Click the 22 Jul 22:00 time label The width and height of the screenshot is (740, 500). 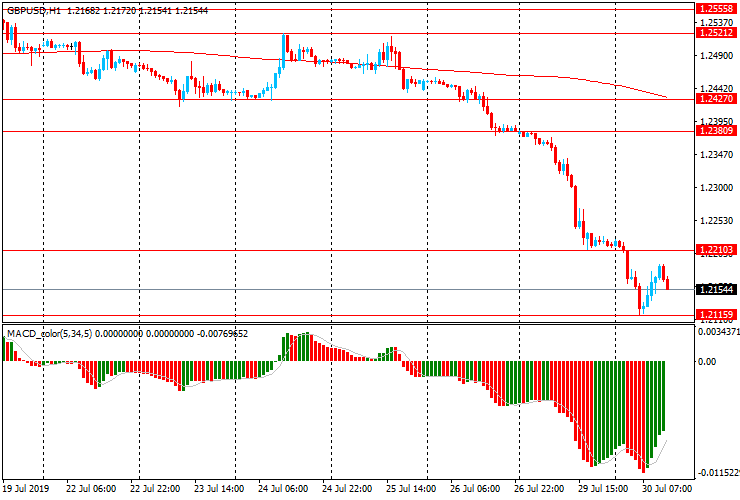click(x=154, y=488)
